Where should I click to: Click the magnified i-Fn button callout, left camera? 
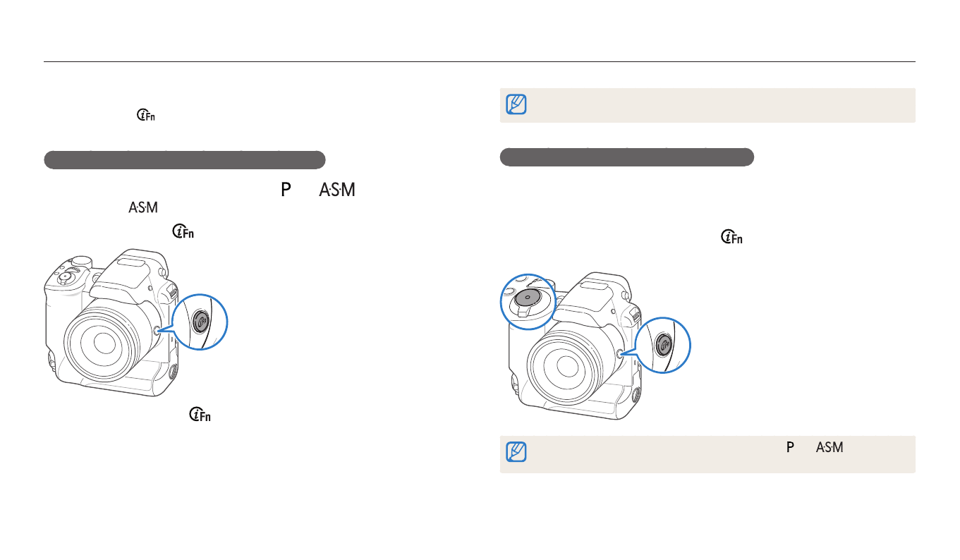click(x=200, y=322)
